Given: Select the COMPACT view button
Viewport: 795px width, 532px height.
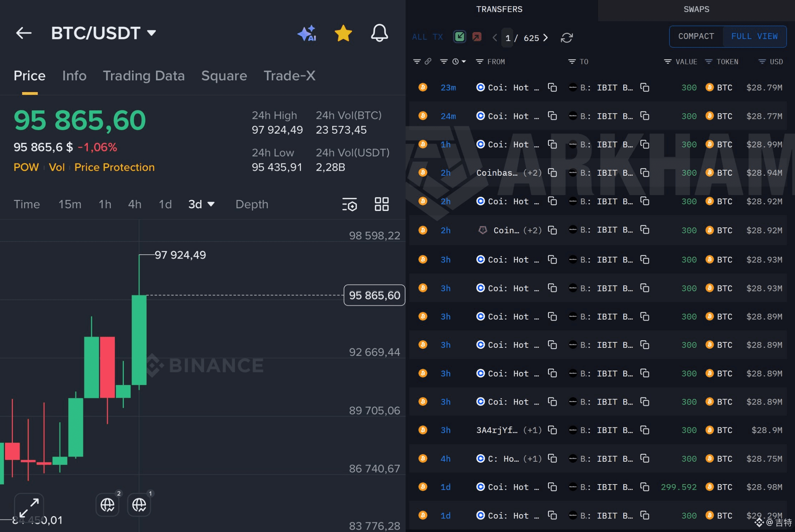Looking at the screenshot, I should click(696, 36).
